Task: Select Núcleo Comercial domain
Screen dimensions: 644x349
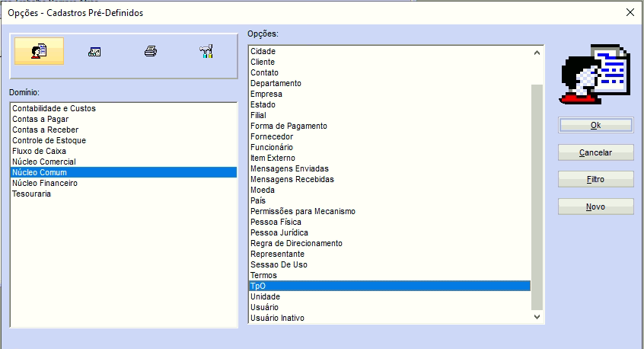Action: [123, 162]
